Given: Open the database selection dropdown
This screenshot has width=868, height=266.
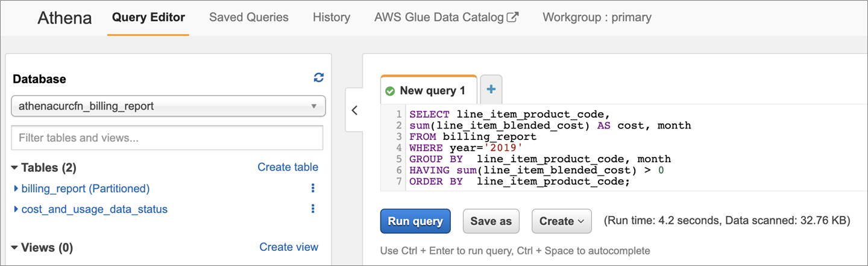Looking at the screenshot, I should coord(168,106).
